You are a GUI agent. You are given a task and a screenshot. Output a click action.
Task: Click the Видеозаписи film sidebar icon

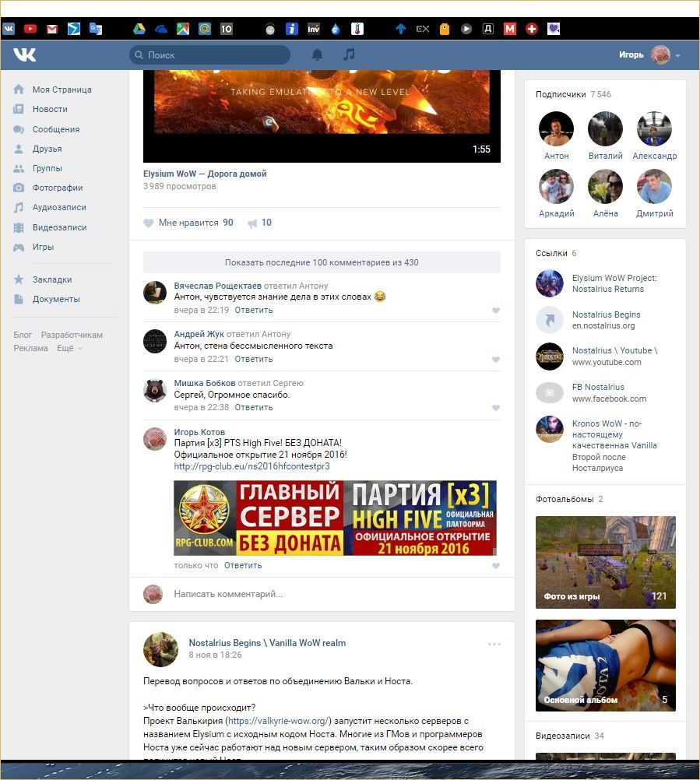click(x=19, y=227)
